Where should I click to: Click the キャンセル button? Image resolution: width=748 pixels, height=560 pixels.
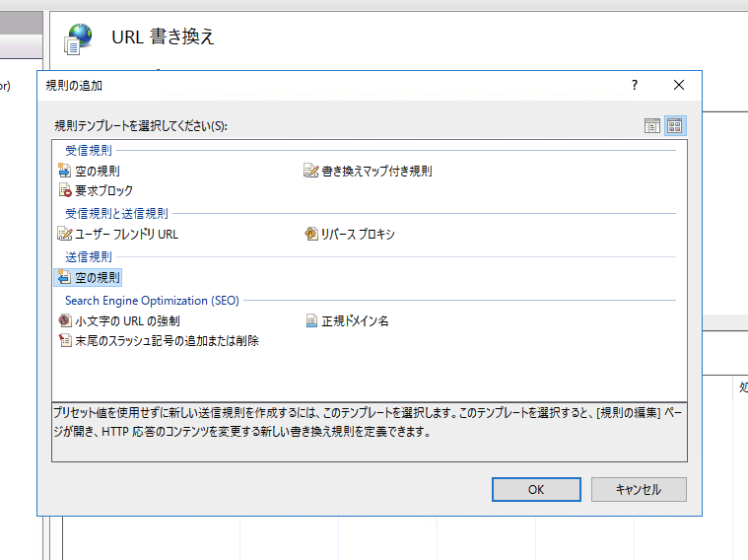click(x=639, y=489)
